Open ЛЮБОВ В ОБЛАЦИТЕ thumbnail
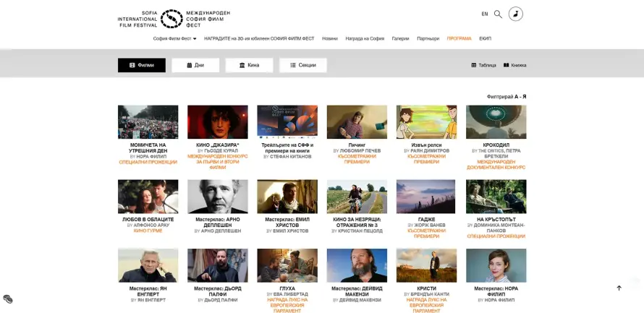 (148, 197)
